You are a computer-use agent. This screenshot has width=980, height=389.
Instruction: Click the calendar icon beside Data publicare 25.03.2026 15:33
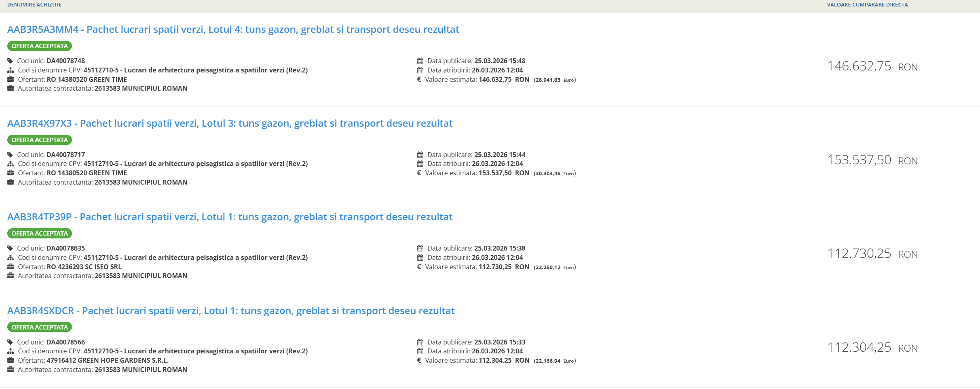(x=420, y=342)
